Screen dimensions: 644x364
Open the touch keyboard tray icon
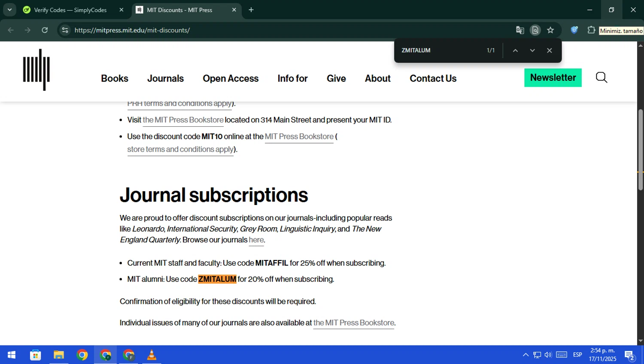pos(562,355)
